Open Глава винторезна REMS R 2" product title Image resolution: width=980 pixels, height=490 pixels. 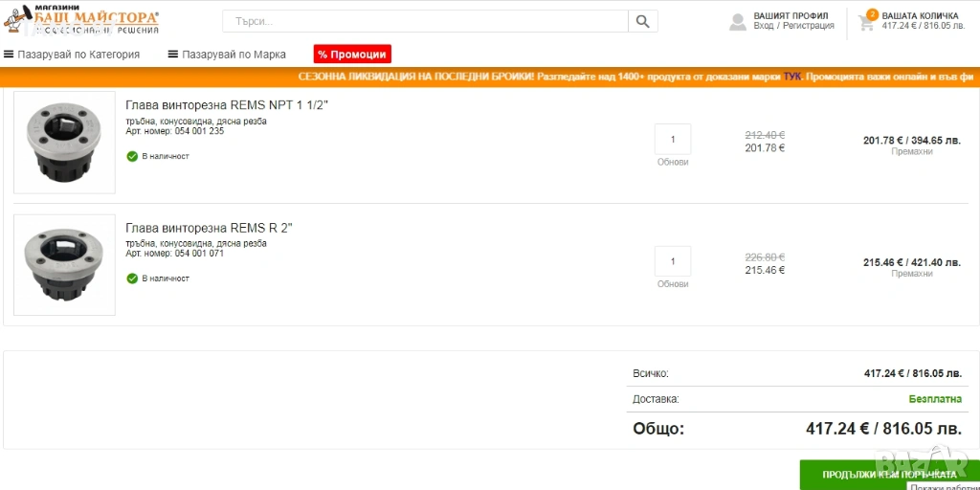click(x=209, y=228)
